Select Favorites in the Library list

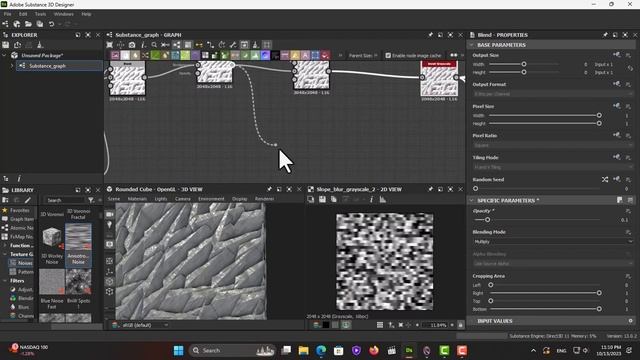pos(20,210)
